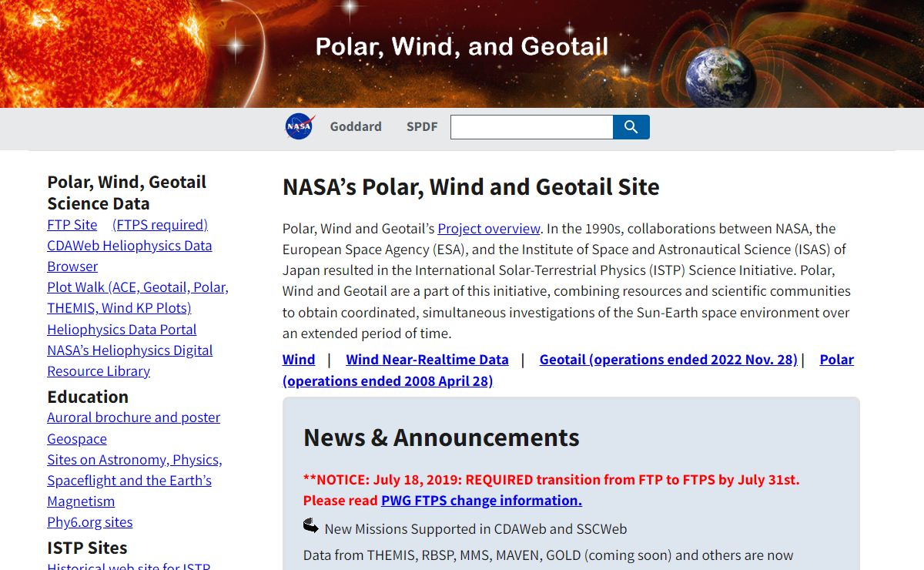Open the Project overview link
Screen dimensions: 924x570
489,229
